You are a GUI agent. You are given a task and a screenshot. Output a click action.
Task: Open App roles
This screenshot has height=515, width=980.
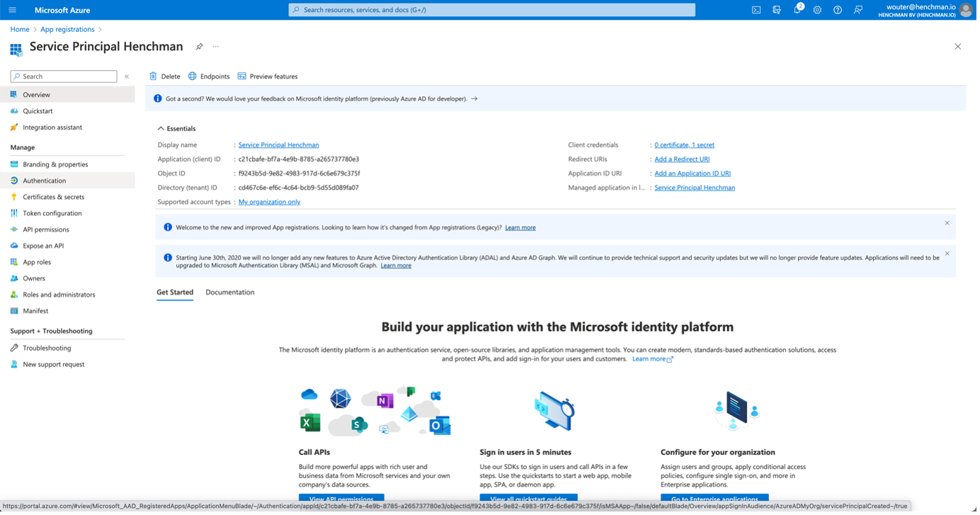tap(68, 263)
